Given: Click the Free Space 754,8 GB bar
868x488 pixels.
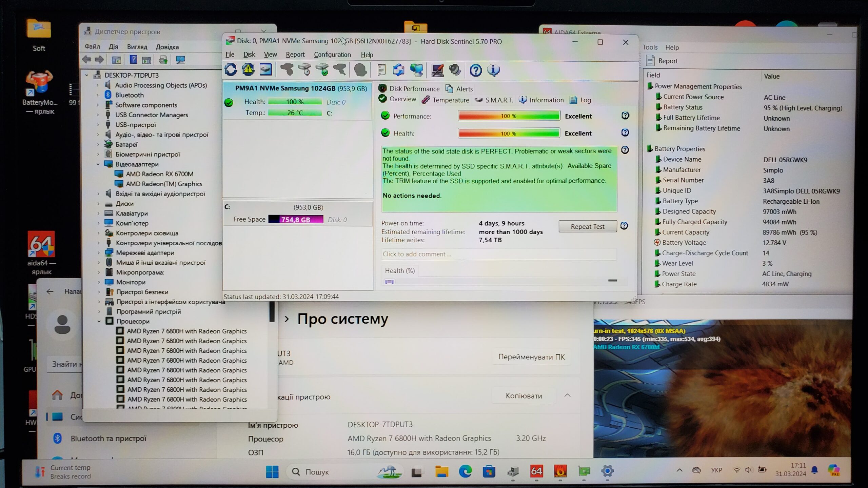Looking at the screenshot, I should coord(295,220).
